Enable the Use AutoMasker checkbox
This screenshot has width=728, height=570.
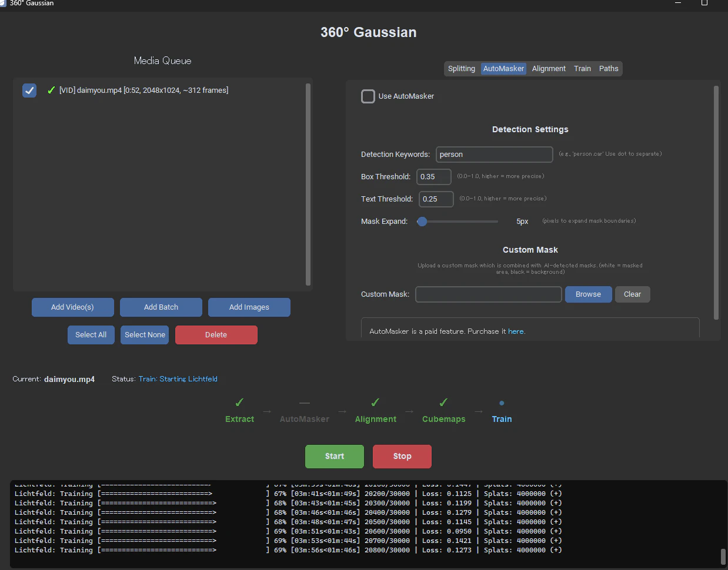[368, 96]
